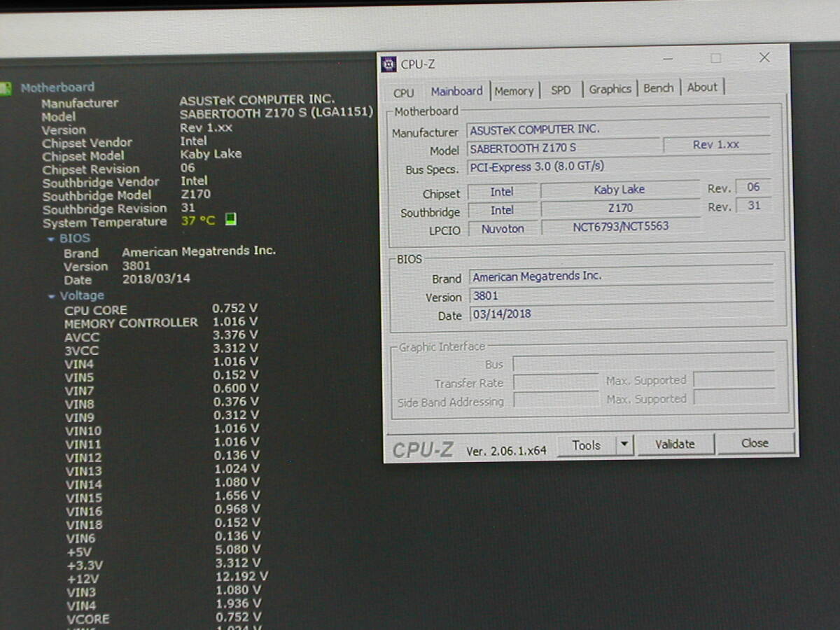Viewport: 840px width, 630px height.
Task: Click the Manufacturer field ASUSTeK COMPUTER INC.
Action: point(619,129)
